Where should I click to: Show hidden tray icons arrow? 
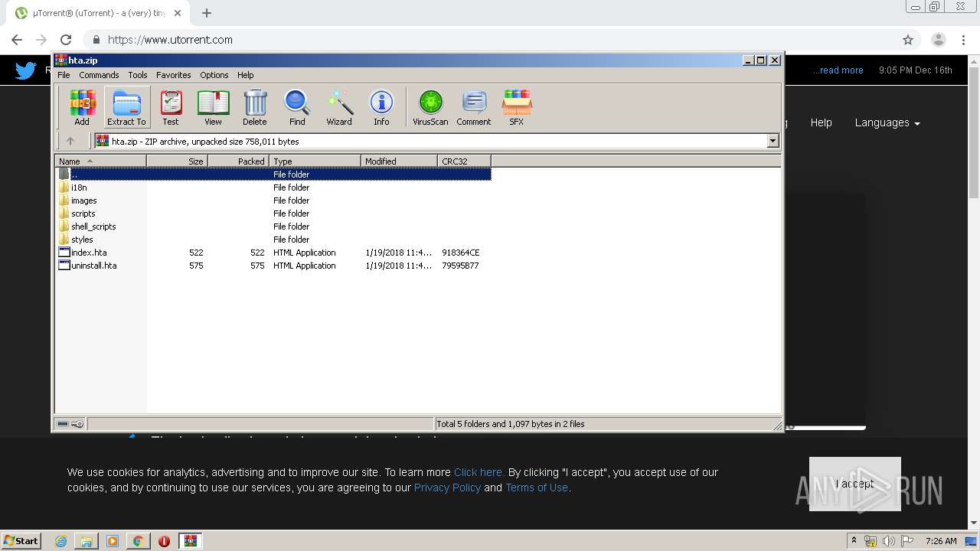854,541
